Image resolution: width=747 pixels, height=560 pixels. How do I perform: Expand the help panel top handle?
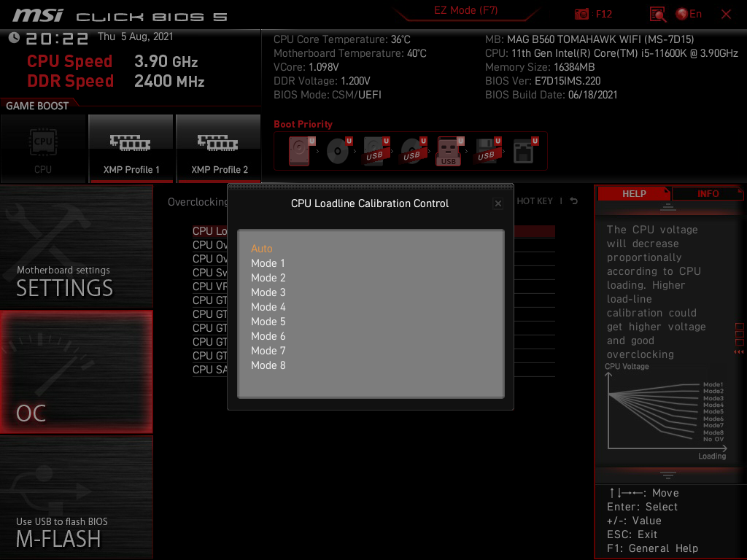(x=668, y=207)
